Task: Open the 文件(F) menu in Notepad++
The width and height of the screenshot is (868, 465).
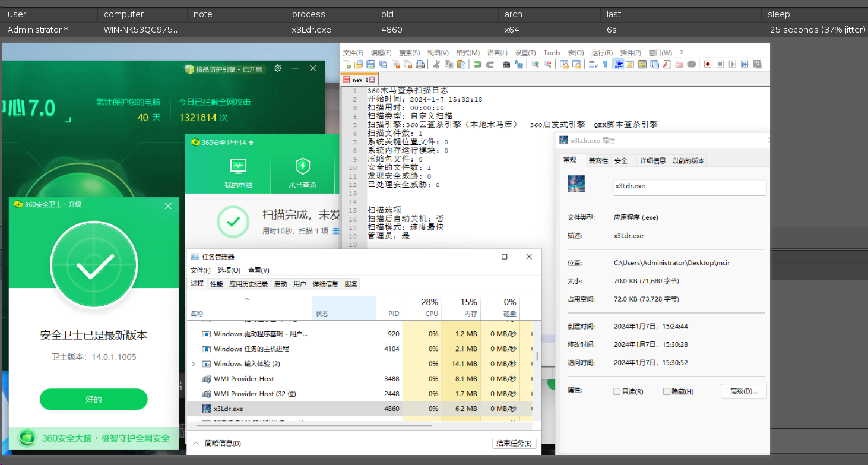Action: point(353,53)
